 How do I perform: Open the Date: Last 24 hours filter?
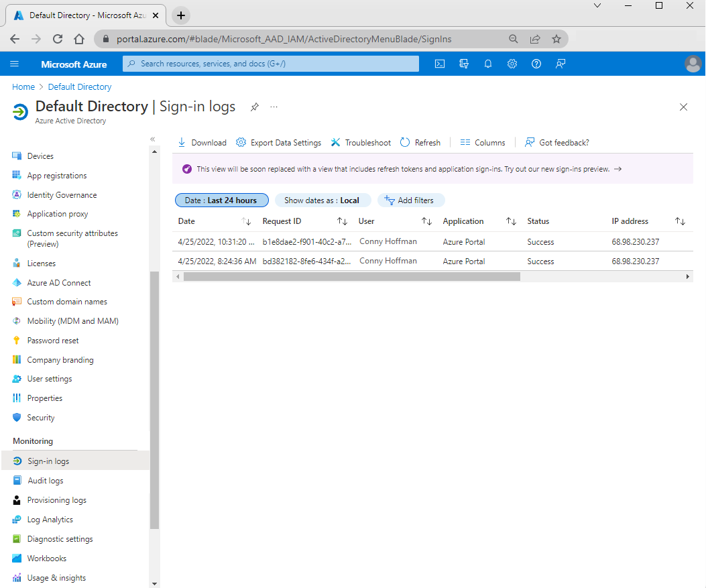click(221, 200)
